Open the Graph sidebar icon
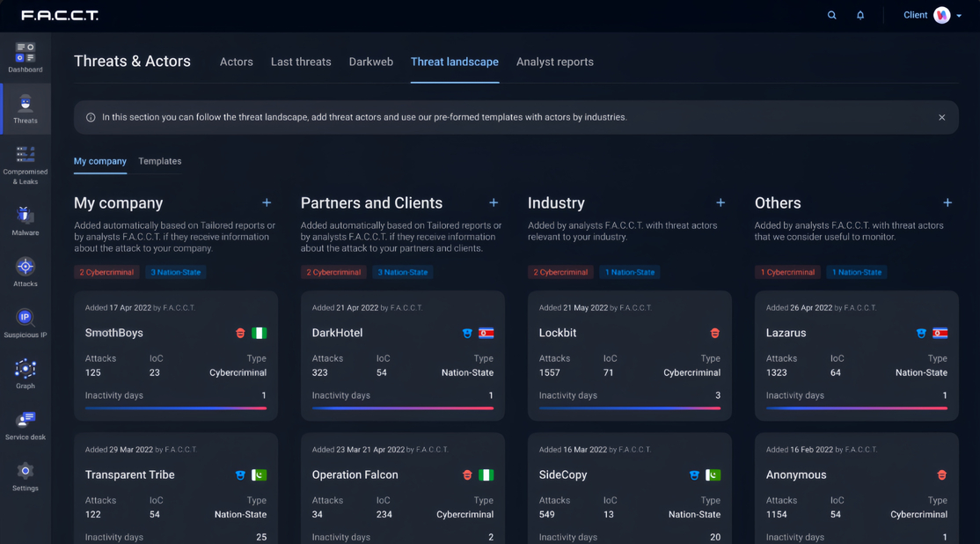980x544 pixels. coord(25,373)
